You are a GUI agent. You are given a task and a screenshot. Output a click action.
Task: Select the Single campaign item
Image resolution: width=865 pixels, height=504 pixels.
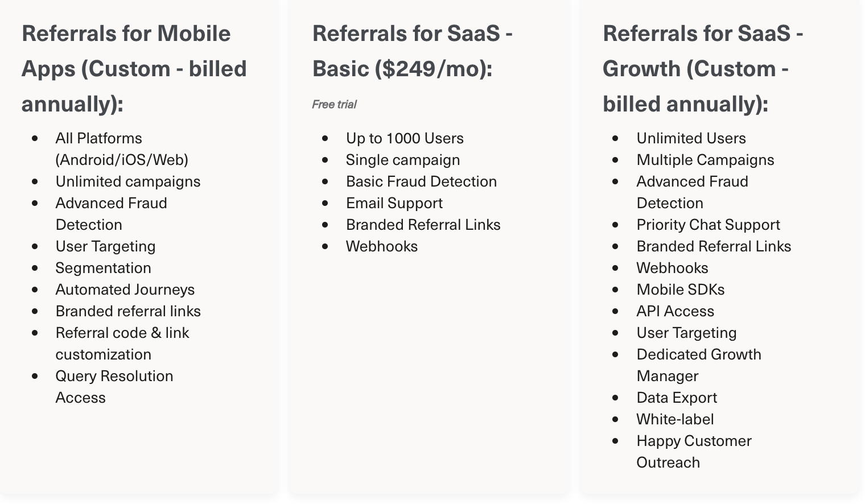tap(403, 160)
